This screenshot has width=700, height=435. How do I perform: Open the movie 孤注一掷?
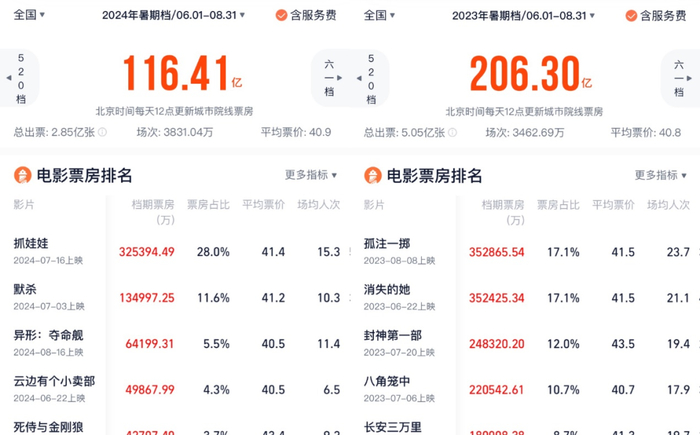click(387, 244)
